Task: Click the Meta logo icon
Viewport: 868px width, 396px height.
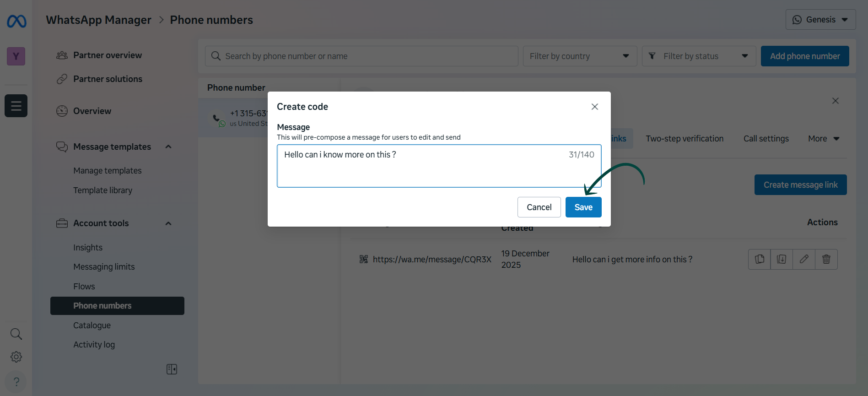Action: tap(16, 21)
